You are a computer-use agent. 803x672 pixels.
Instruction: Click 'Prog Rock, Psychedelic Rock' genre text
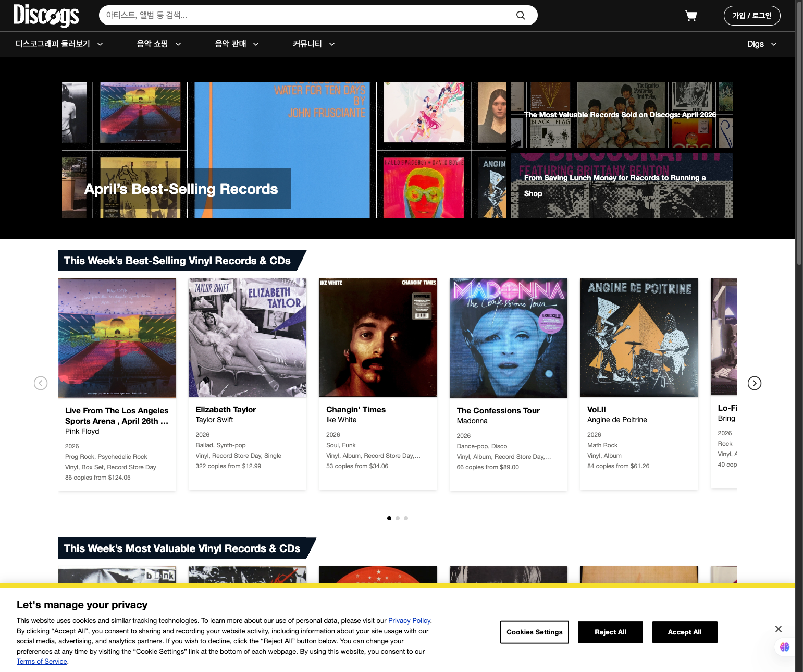(x=106, y=457)
